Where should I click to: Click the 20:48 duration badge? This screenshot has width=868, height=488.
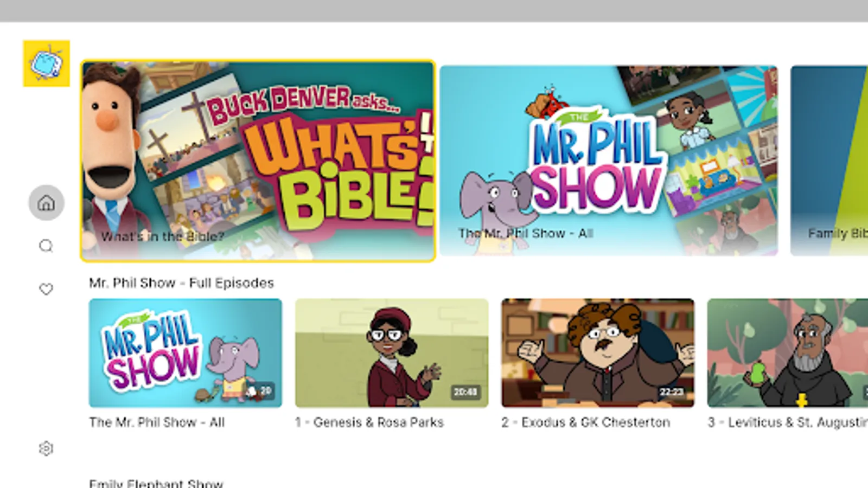point(465,391)
